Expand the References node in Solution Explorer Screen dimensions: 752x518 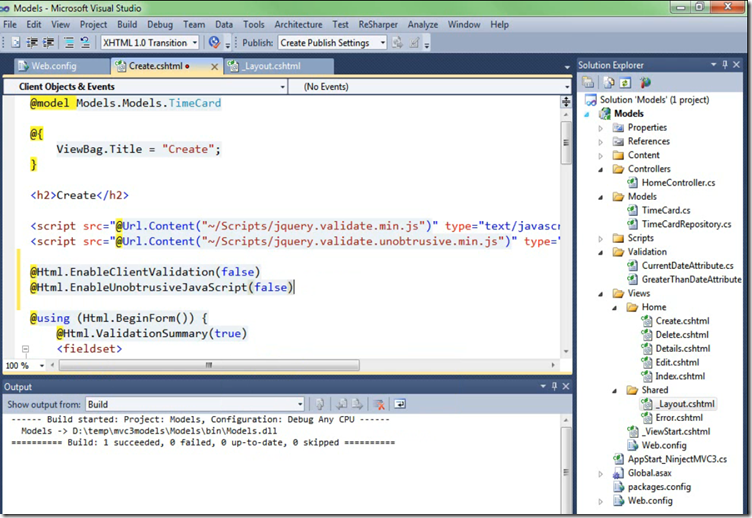(x=600, y=142)
